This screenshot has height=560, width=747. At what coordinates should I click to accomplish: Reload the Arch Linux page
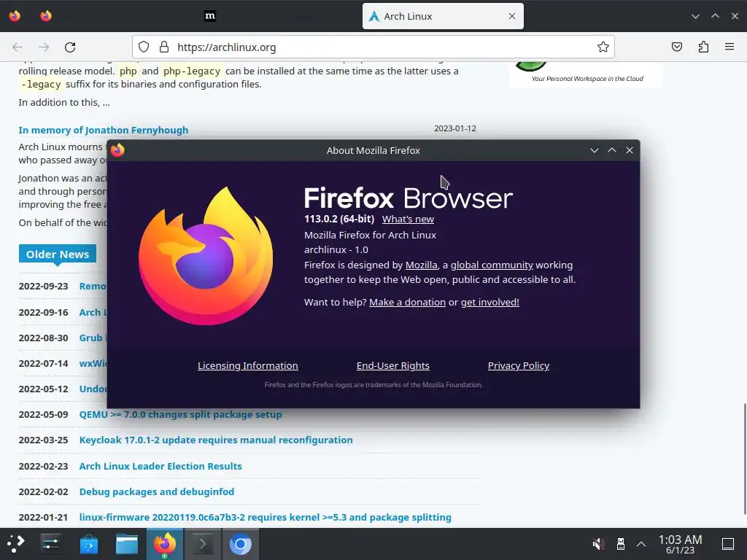tap(70, 47)
